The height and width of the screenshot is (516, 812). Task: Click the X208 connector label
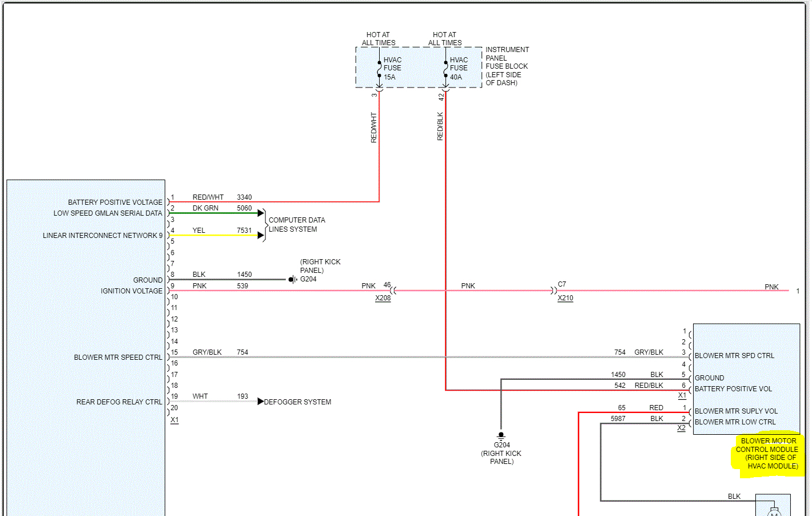[x=383, y=298]
